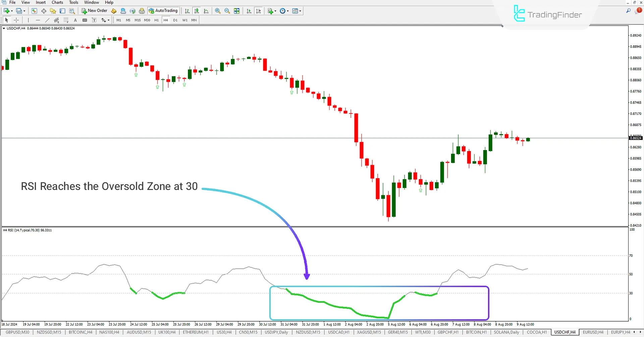Screen dimensions: 644x337
Task: Open the New Chart dropdown arrow
Action: tap(12, 10)
